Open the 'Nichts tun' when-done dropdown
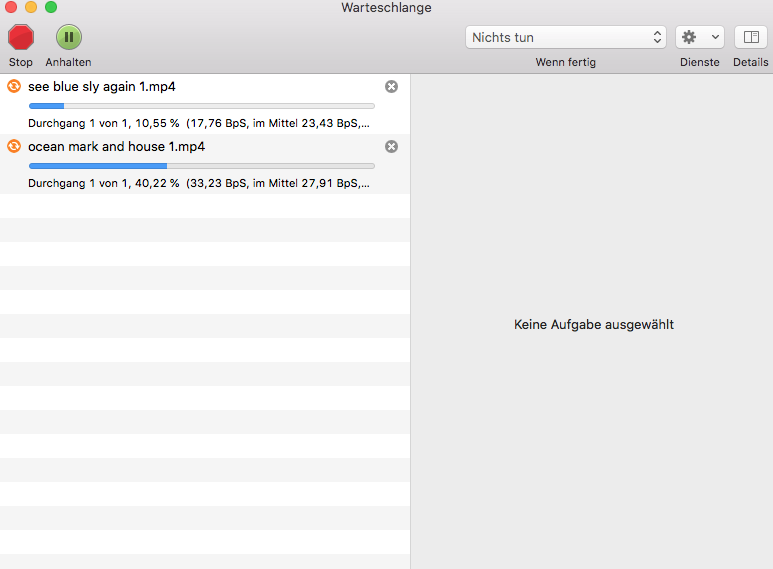773x569 pixels. coord(565,37)
